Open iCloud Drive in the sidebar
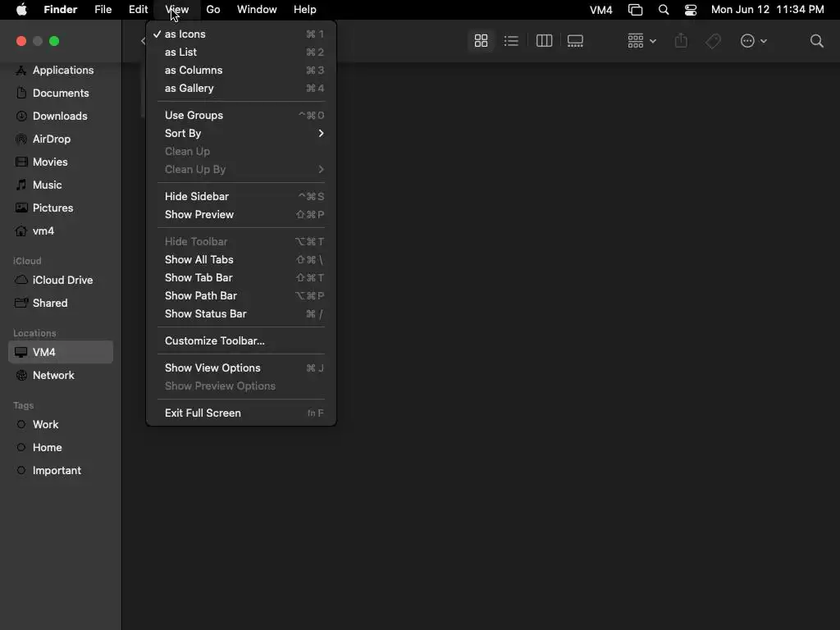This screenshot has width=840, height=630. click(61, 281)
